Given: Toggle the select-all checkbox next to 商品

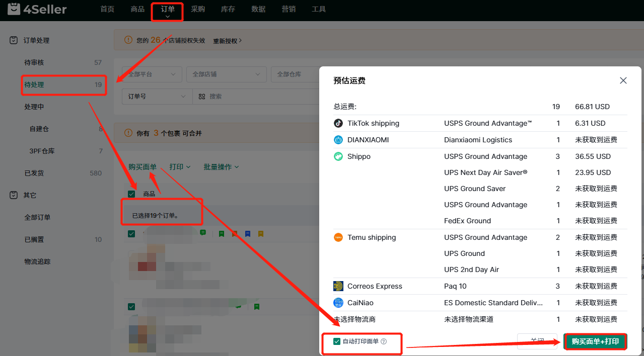Looking at the screenshot, I should pos(131,194).
